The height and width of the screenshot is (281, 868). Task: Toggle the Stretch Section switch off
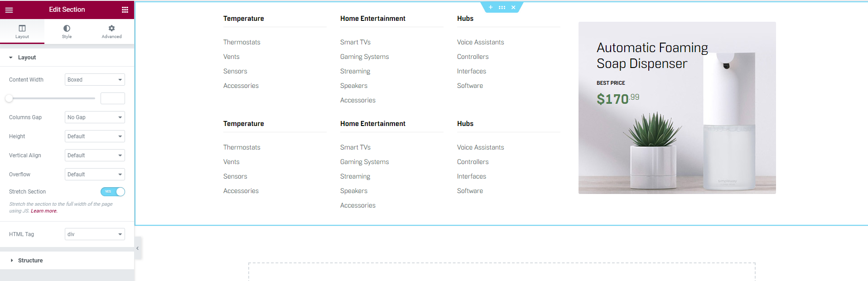coord(113,192)
